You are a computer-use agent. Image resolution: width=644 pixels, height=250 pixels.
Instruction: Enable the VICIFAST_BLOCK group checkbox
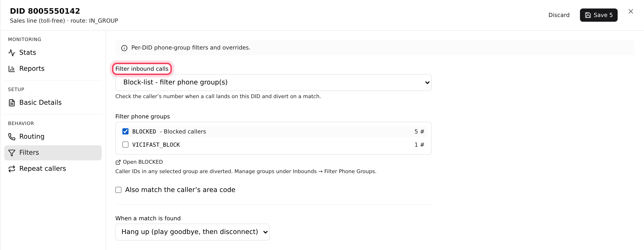(125, 145)
